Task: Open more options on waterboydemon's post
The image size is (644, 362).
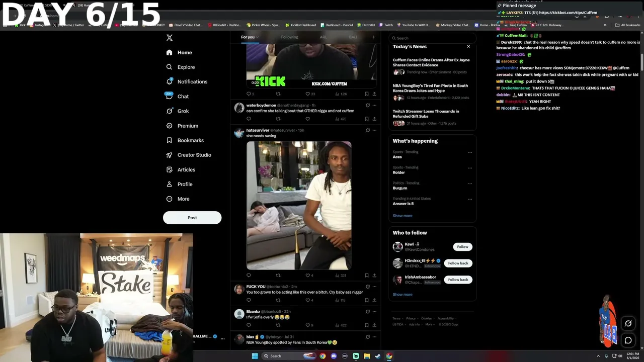Action: pyautogui.click(x=374, y=105)
